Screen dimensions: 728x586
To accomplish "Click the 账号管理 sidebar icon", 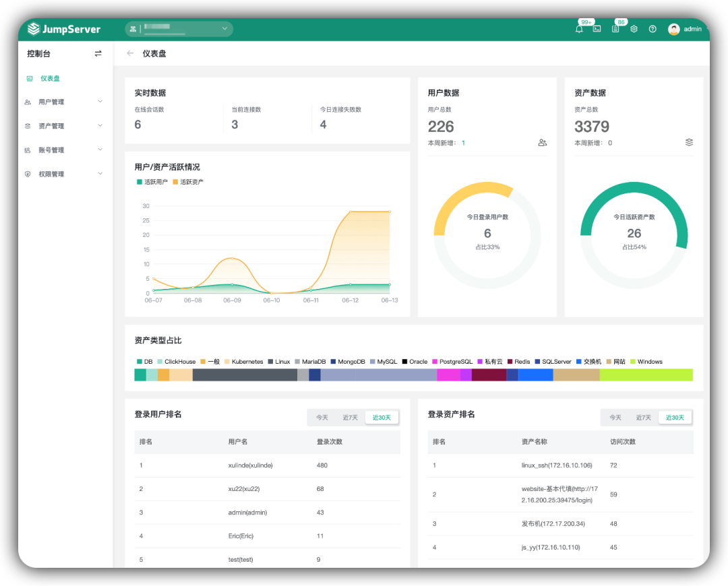I will click(x=28, y=150).
